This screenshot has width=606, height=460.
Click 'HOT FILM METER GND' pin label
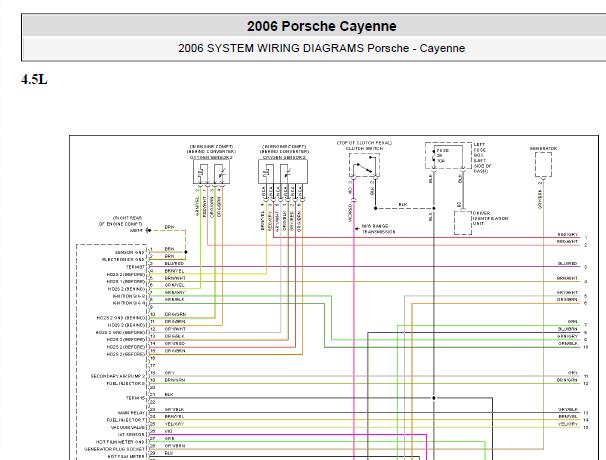pos(121,442)
